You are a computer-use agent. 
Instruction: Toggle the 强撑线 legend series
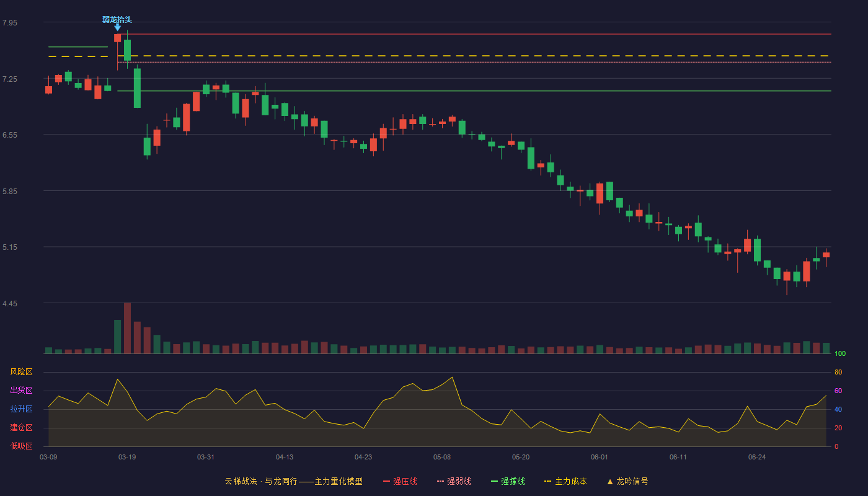click(508, 481)
